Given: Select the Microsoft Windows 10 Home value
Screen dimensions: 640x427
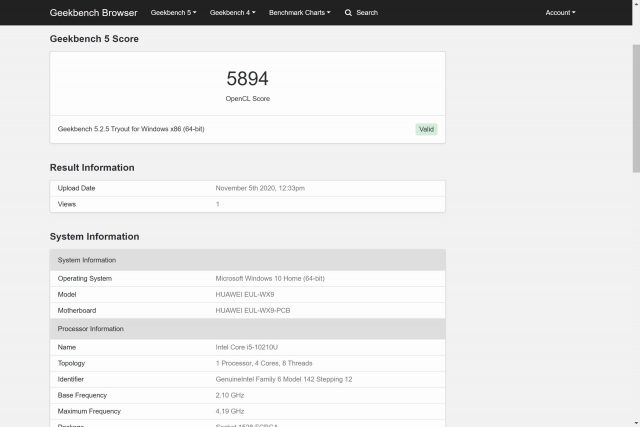Looking at the screenshot, I should point(270,278).
